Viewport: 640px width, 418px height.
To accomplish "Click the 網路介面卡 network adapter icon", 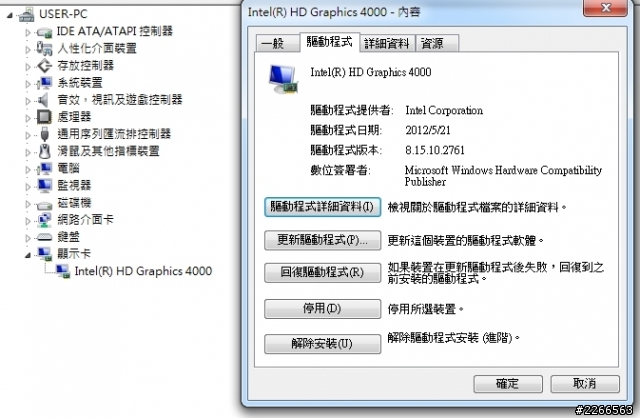I will pyautogui.click(x=44, y=220).
